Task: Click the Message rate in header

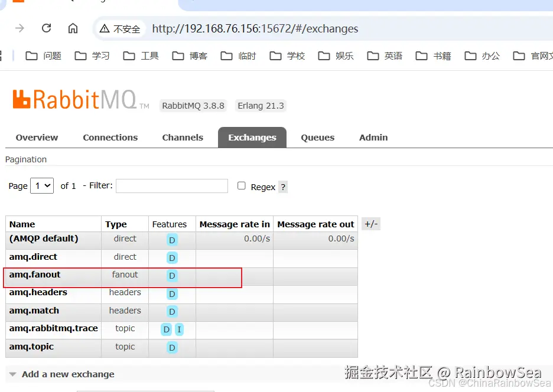Action: click(235, 224)
